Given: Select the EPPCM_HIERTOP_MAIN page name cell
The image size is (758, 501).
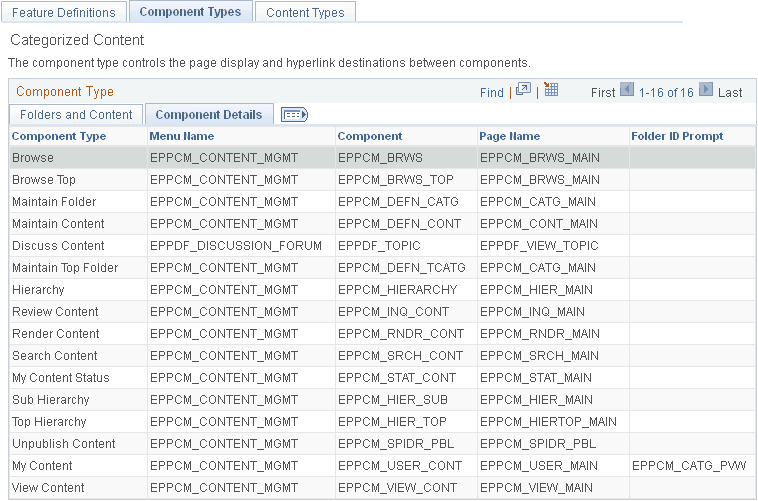Looking at the screenshot, I should pyautogui.click(x=553, y=422).
